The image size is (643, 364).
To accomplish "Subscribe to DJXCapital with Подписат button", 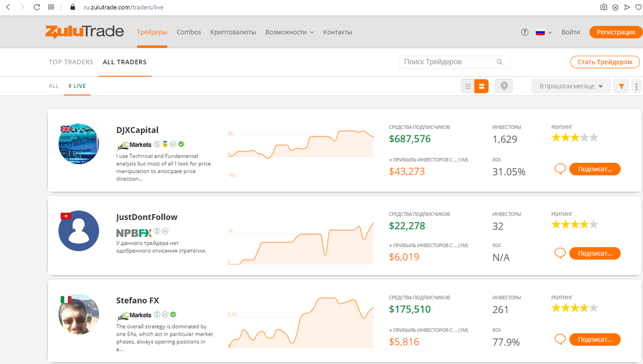I will click(595, 169).
